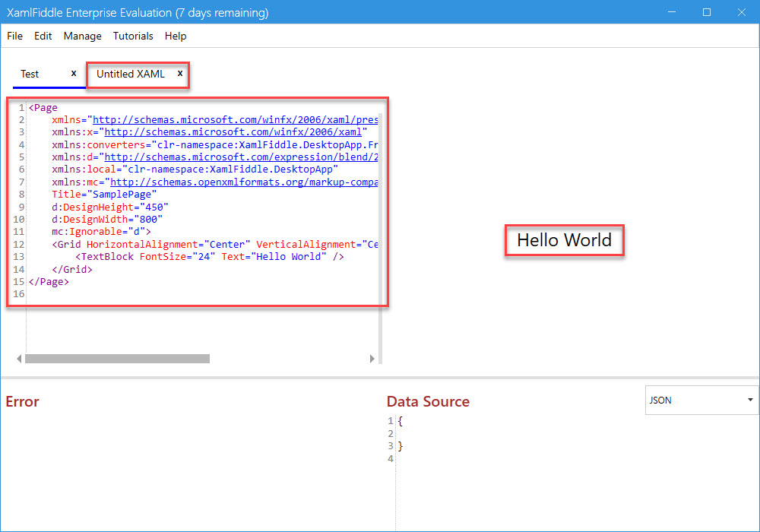Open the JSON data source dropdown
Screen dimensions: 760x532
pos(701,400)
